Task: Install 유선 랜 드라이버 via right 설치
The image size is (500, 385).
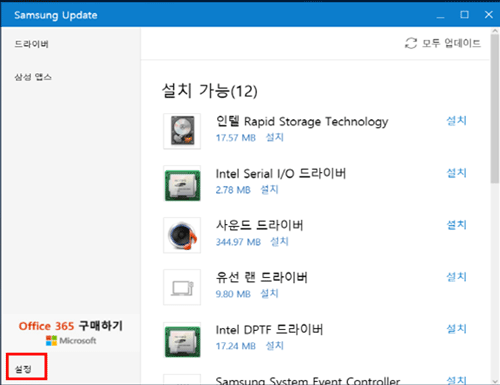Action: coord(456,277)
